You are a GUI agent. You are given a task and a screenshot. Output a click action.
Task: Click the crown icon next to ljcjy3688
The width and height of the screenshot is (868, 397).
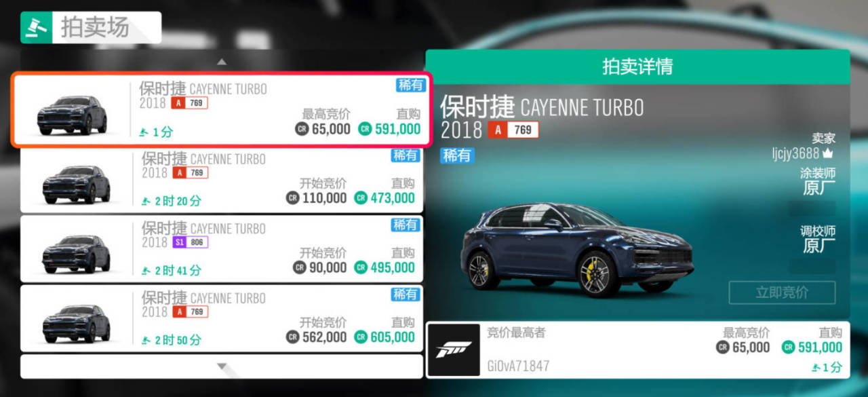click(x=829, y=153)
